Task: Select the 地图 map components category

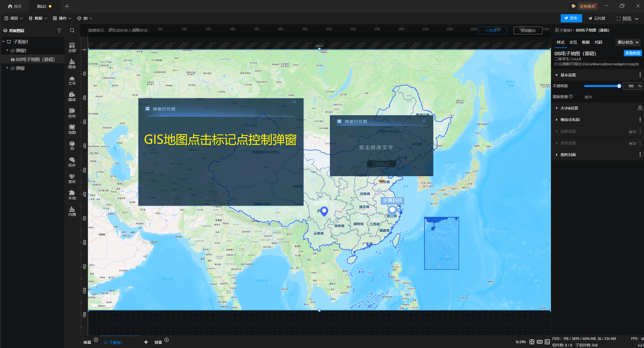Action: tap(72, 129)
